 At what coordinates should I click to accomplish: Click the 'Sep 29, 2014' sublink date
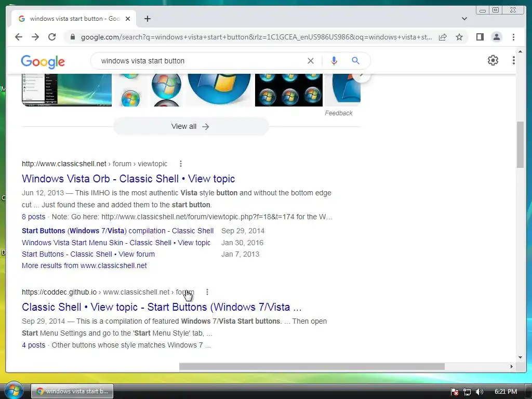click(x=243, y=231)
